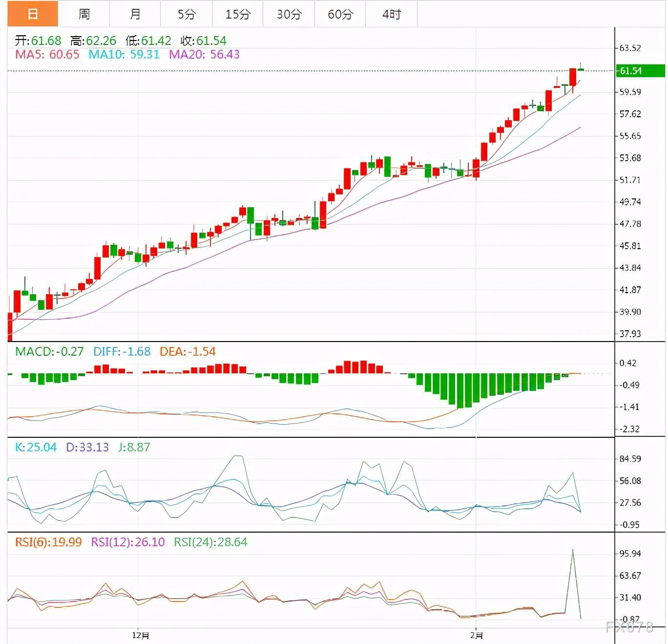Click the 56.08 KDJ axis label
This screenshot has width=668, height=644.
click(x=630, y=481)
